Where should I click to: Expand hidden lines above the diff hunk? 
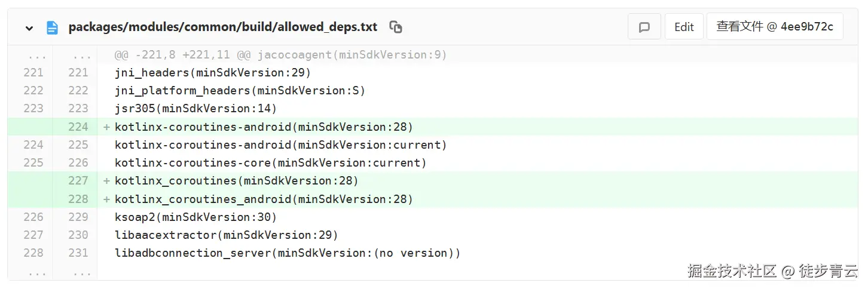pyautogui.click(x=37, y=55)
